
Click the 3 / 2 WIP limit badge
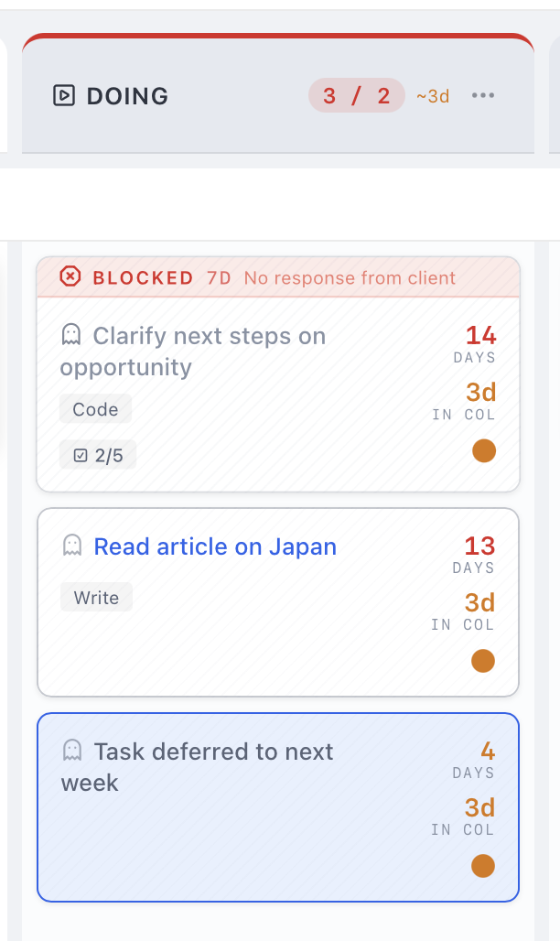pos(356,95)
